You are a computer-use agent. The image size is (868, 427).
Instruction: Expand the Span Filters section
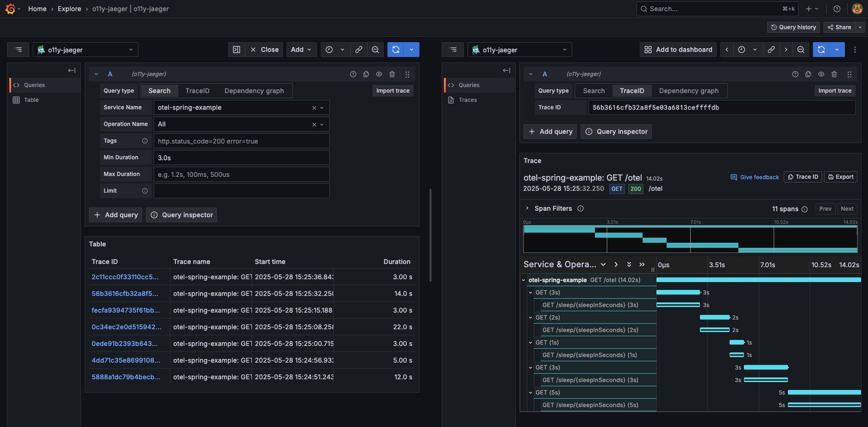527,208
